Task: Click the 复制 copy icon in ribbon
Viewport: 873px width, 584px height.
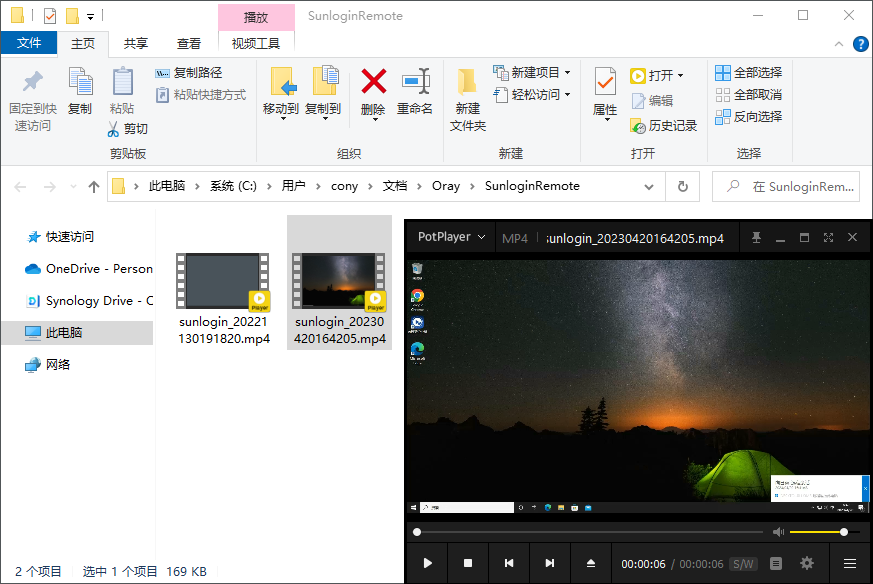Action: (80, 91)
